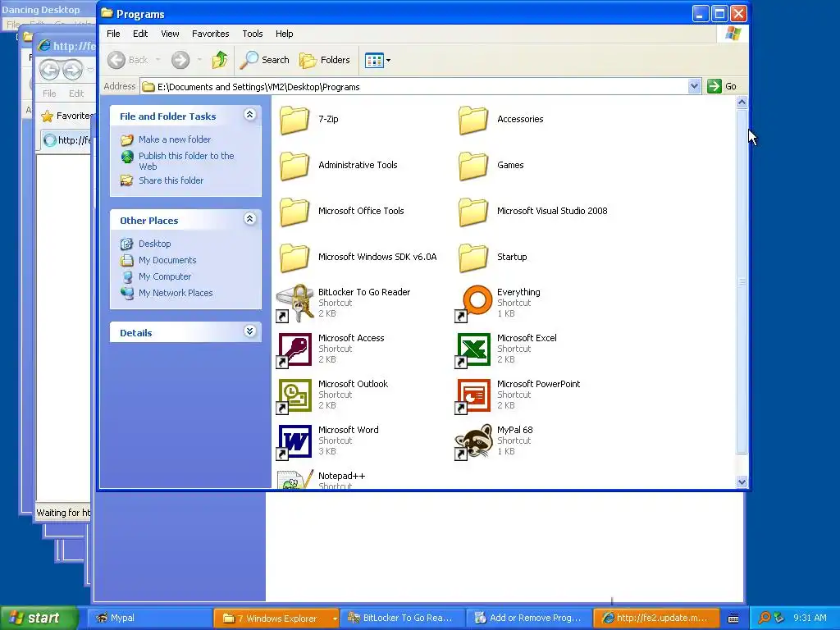
Task: Open the Search pane
Action: [x=264, y=60]
